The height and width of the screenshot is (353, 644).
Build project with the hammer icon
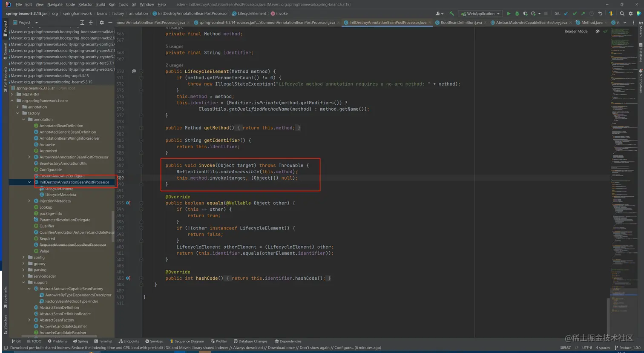(451, 14)
